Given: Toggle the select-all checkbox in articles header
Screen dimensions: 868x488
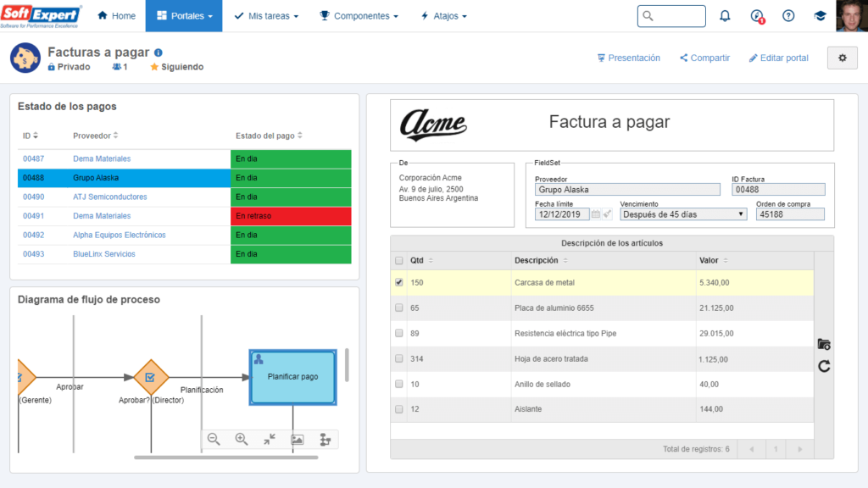Looking at the screenshot, I should point(399,260).
